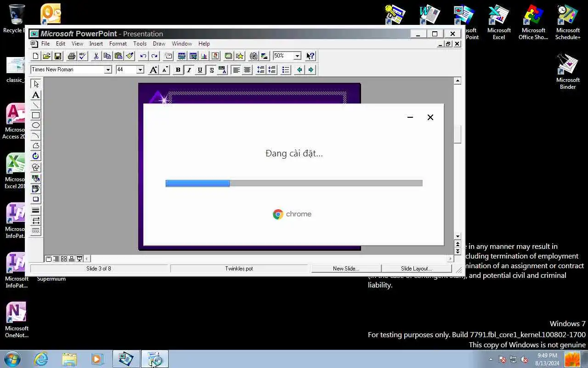The height and width of the screenshot is (368, 588).
Task: Run the ABC spelling check icon
Action: [x=82, y=56]
